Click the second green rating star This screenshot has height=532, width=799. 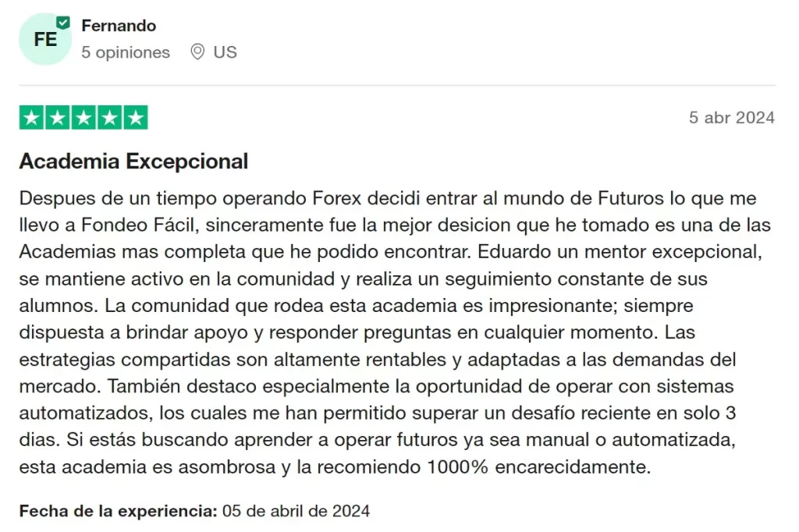tap(58, 118)
